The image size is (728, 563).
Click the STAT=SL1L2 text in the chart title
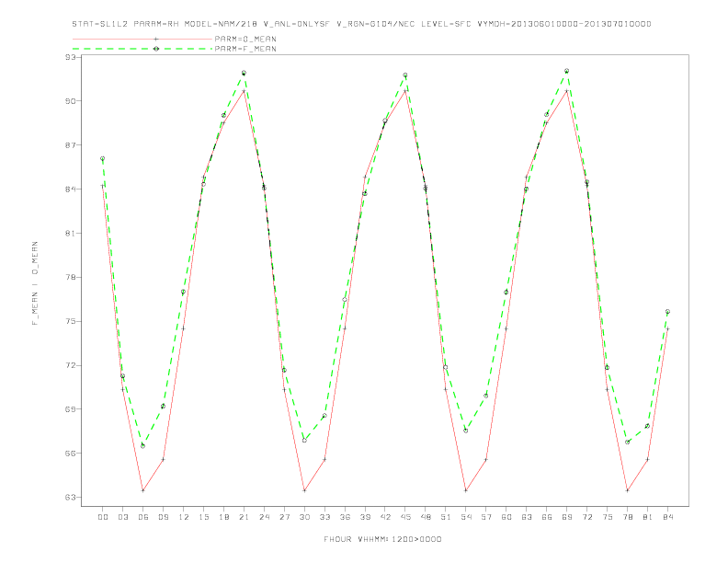tap(100, 24)
